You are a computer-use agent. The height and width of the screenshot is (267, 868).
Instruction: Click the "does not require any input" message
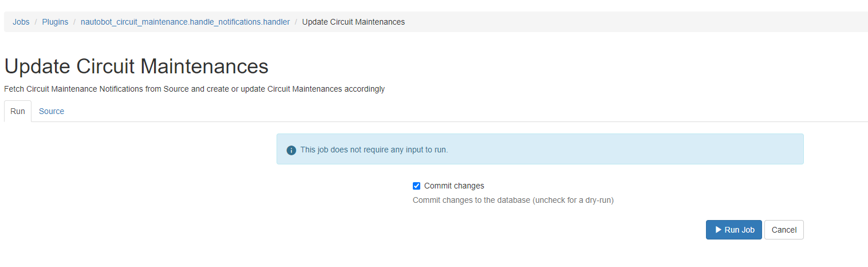click(374, 150)
